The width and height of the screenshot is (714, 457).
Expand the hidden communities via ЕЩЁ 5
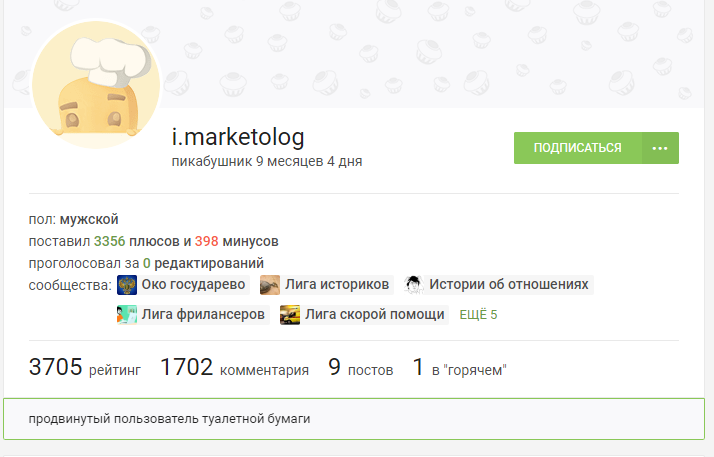[x=478, y=315]
